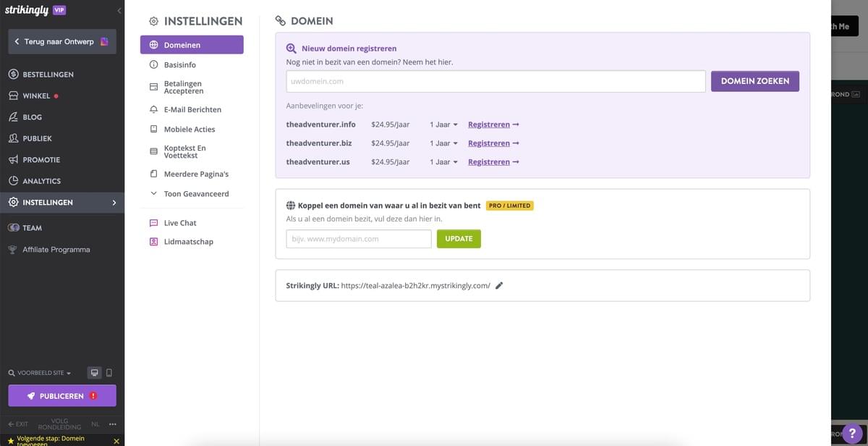The image size is (868, 446).
Task: Click the www.mydomain.com input field
Action: coord(359,239)
